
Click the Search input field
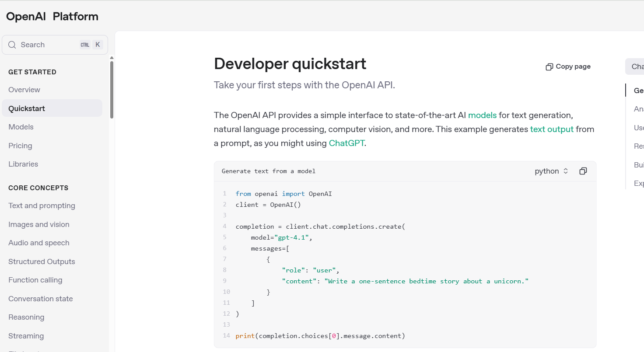coord(55,45)
